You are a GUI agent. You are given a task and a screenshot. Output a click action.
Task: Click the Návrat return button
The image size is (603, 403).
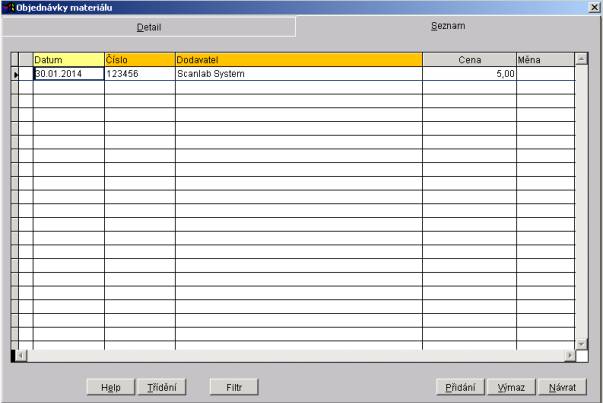[562, 386]
